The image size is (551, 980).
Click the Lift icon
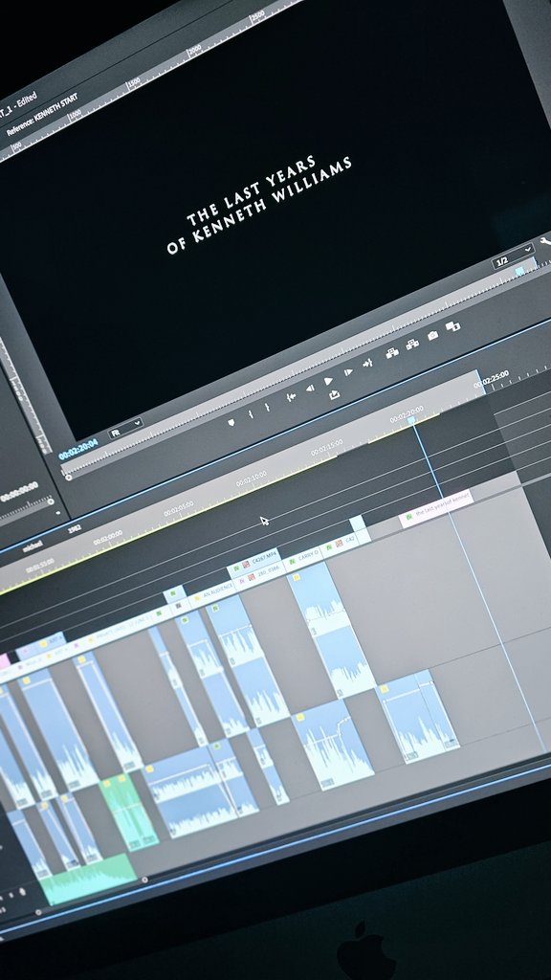(x=392, y=353)
